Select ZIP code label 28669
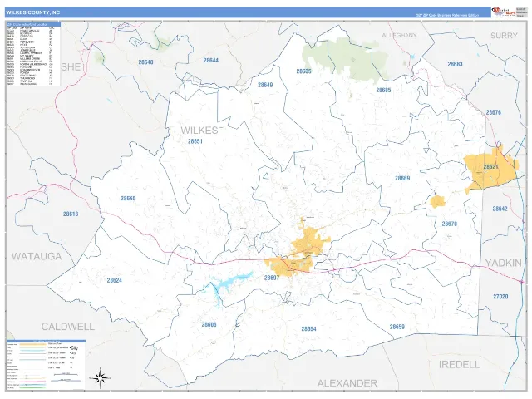Screen dimensions: 532x399 (x=402, y=178)
